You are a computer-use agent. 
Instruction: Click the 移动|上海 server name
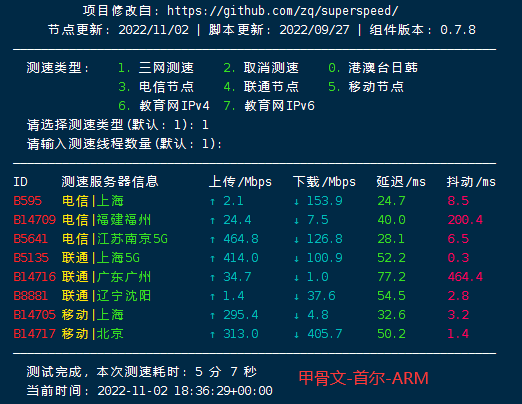[x=93, y=315]
